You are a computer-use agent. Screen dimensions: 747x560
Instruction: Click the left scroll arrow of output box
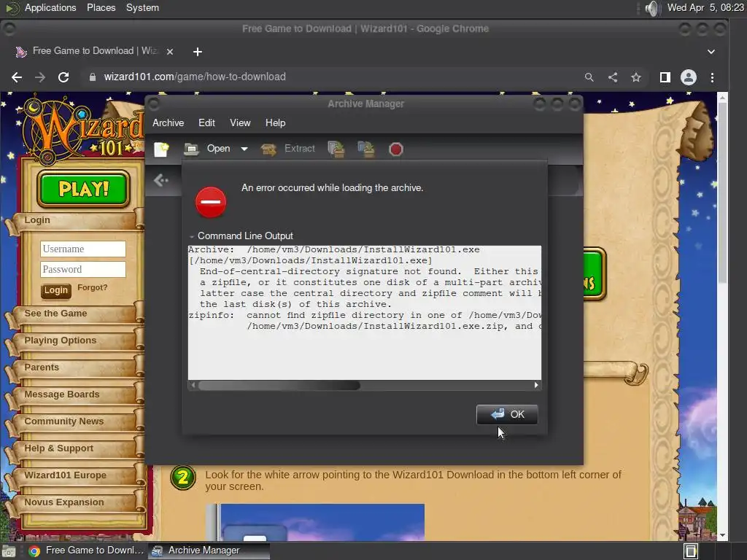tap(193, 385)
